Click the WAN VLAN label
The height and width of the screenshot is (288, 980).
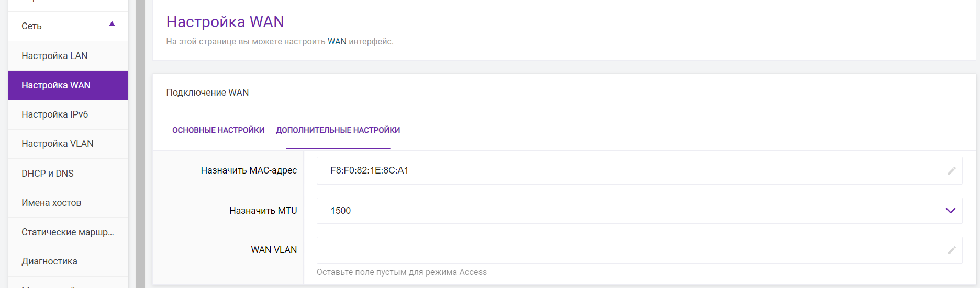(274, 250)
